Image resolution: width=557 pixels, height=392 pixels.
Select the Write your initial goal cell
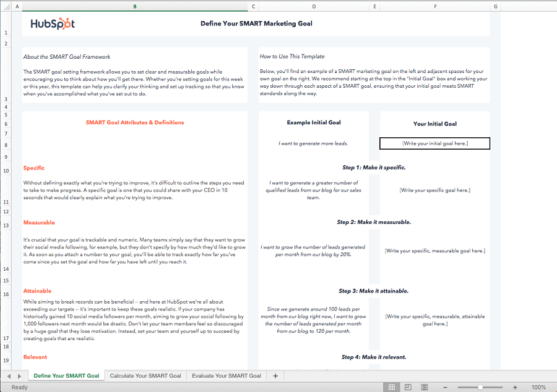434,143
